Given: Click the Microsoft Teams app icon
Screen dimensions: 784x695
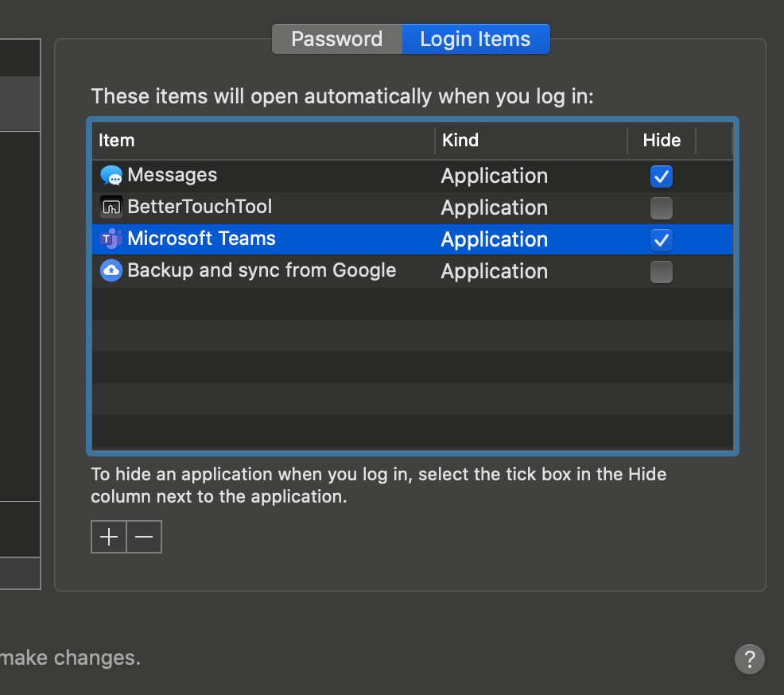Looking at the screenshot, I should point(111,239).
